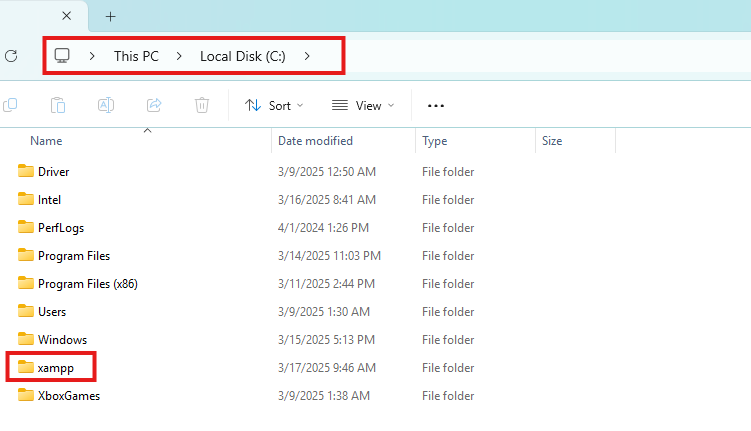Select the Program Files folder icon
Viewport: 751px width, 431px height.
pos(26,255)
